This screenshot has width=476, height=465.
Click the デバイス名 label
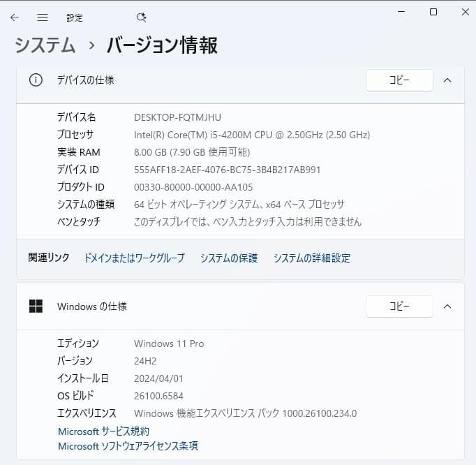[76, 117]
